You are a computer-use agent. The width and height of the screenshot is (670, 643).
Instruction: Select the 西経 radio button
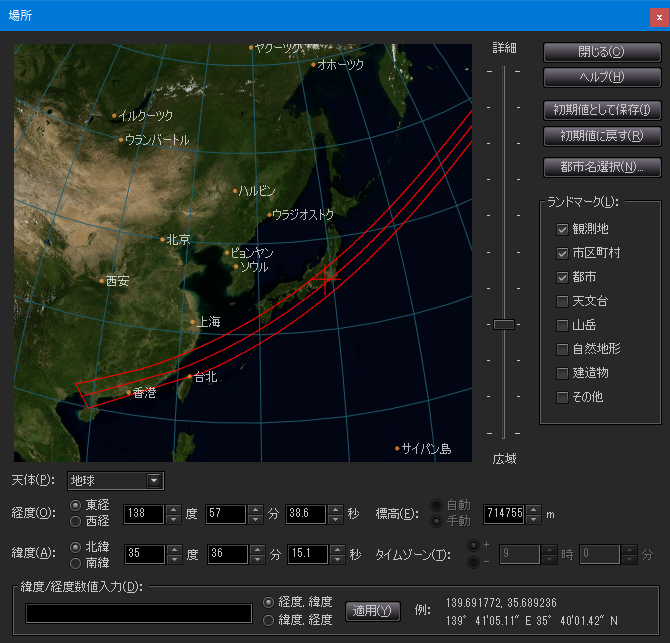pos(76,521)
